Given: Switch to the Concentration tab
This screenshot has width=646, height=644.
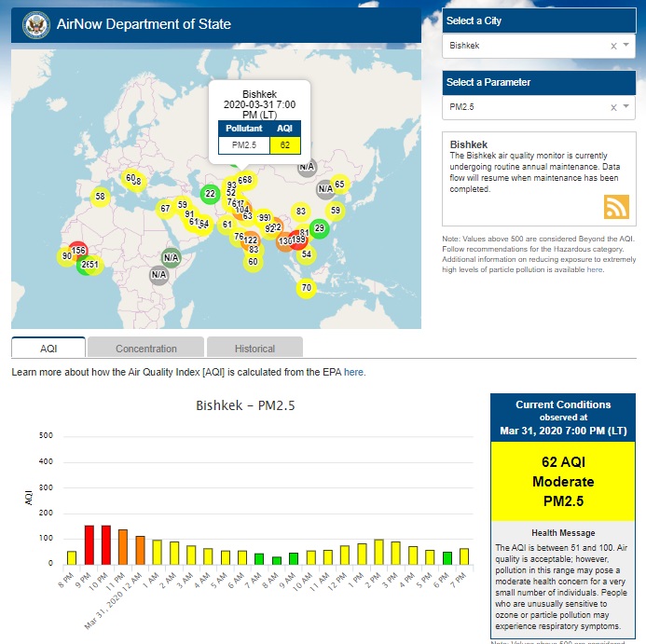Looking at the screenshot, I should pyautogui.click(x=146, y=349).
